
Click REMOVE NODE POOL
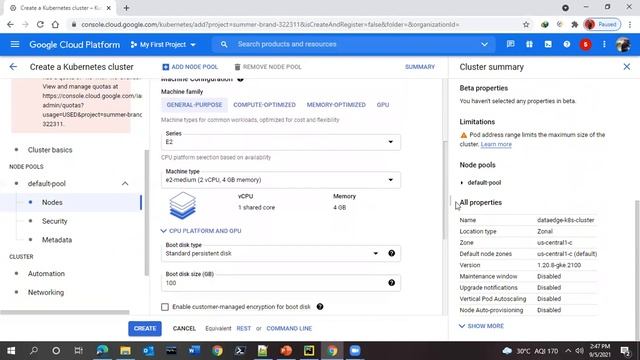click(268, 67)
